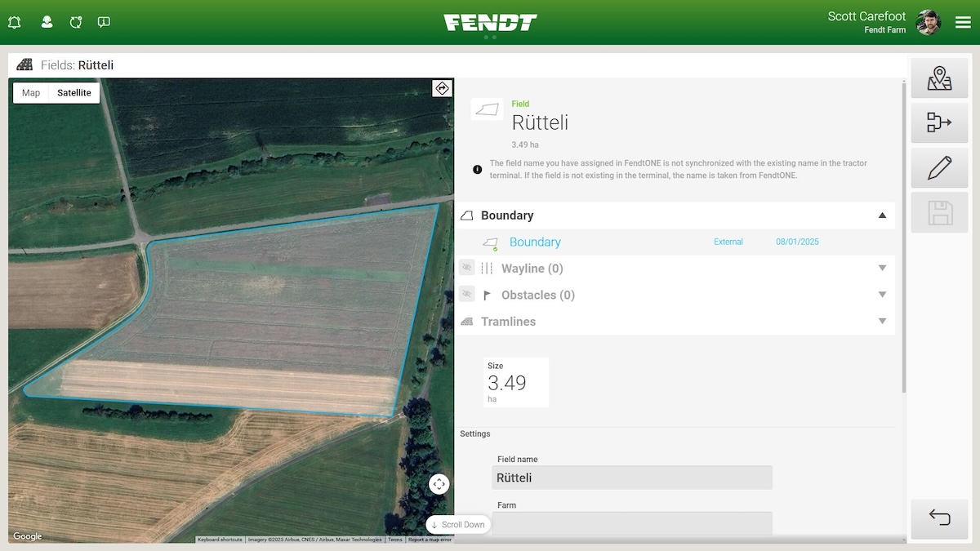980x551 pixels.
Task: Open Google's Terms from the map footer
Action: [x=395, y=540]
